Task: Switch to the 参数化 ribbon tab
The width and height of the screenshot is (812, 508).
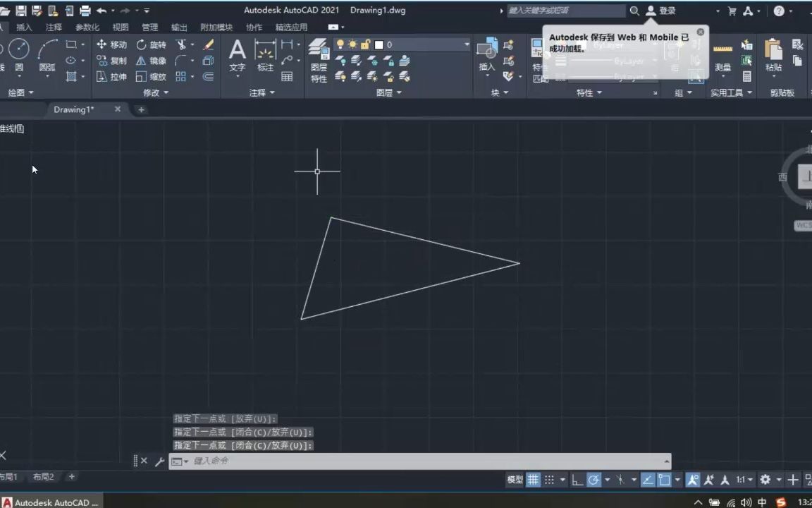Action: pos(87,27)
